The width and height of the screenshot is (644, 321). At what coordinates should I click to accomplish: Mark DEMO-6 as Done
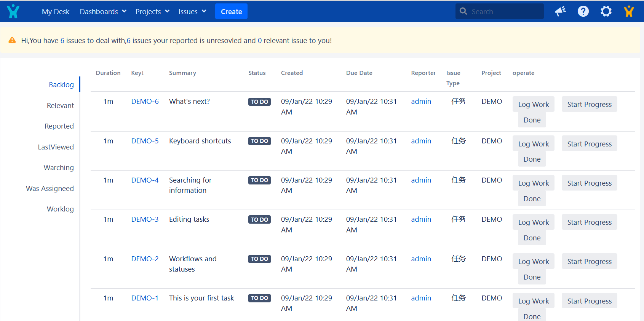(532, 120)
